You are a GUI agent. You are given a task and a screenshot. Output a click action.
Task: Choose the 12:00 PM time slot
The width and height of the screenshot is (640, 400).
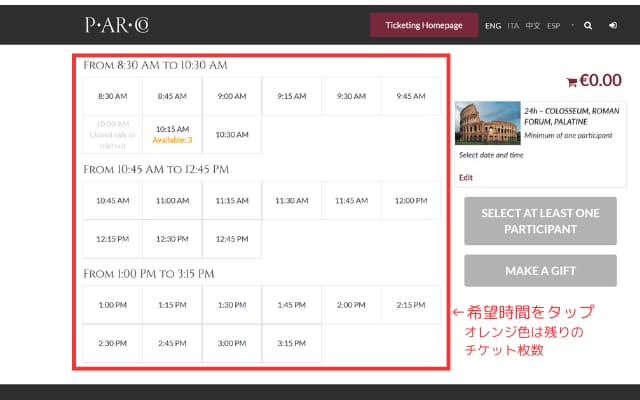point(410,200)
